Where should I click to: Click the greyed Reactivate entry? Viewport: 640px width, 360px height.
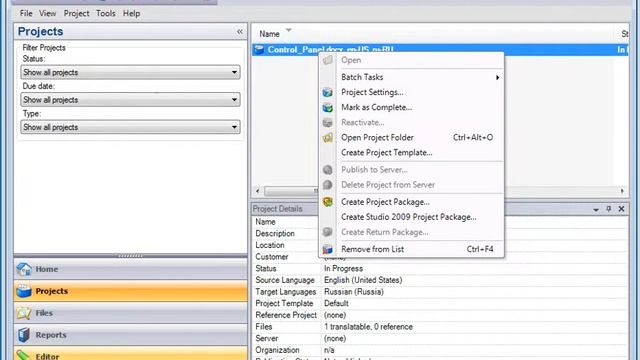coord(411,122)
